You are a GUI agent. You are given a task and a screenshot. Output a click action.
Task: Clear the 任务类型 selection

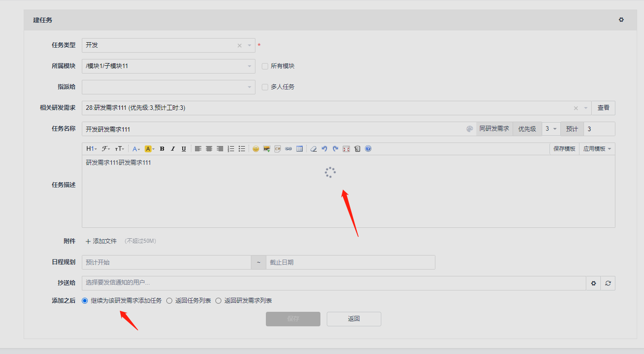coord(240,46)
